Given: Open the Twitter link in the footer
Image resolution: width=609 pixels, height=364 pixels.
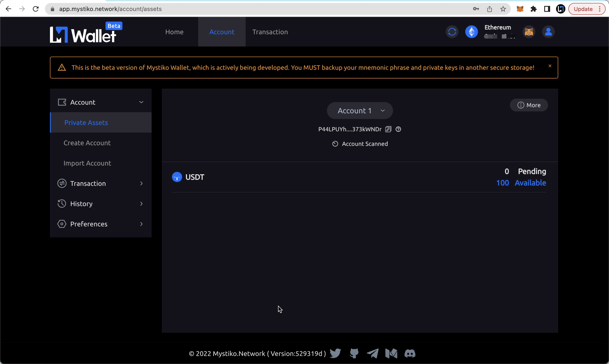Looking at the screenshot, I should point(335,353).
